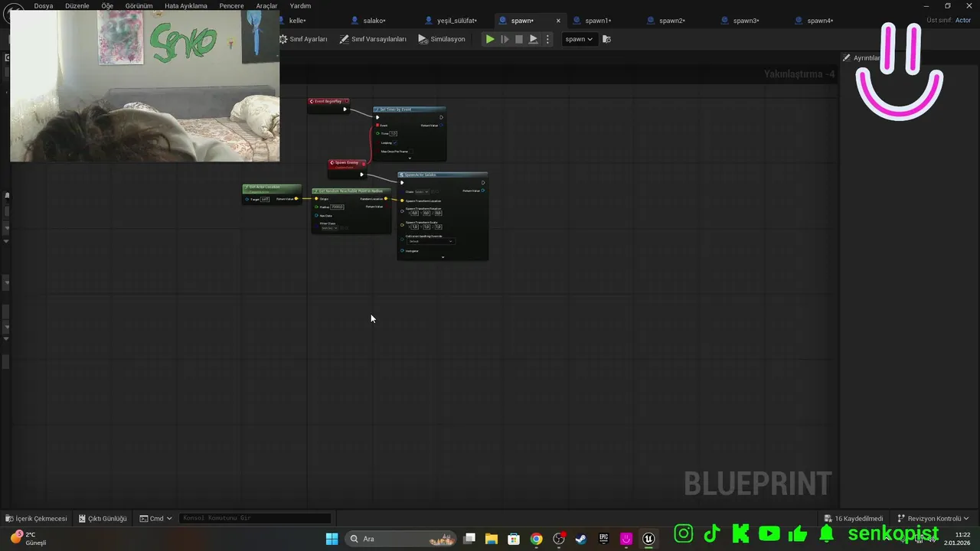Expand the Set Timer by Event node
980x551 pixels.
410,158
